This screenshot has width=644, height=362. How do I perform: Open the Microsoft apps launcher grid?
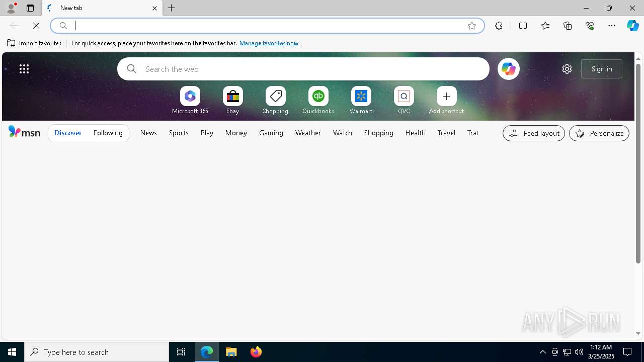(24, 69)
